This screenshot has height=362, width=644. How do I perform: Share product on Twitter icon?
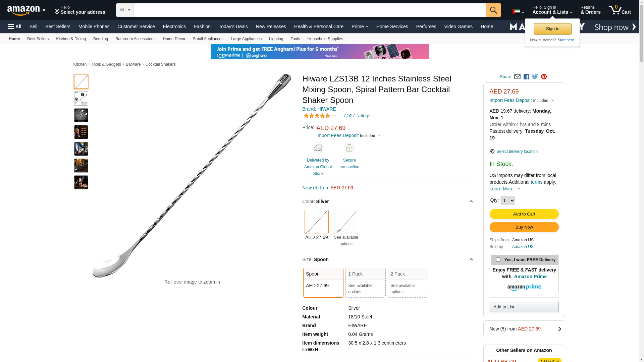click(x=535, y=77)
